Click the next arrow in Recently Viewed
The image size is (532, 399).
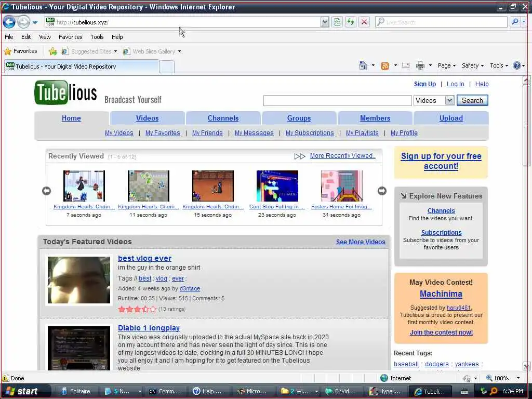[382, 191]
